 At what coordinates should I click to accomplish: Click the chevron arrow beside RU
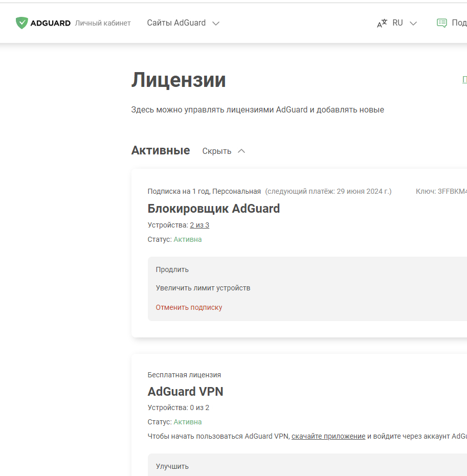[413, 23]
